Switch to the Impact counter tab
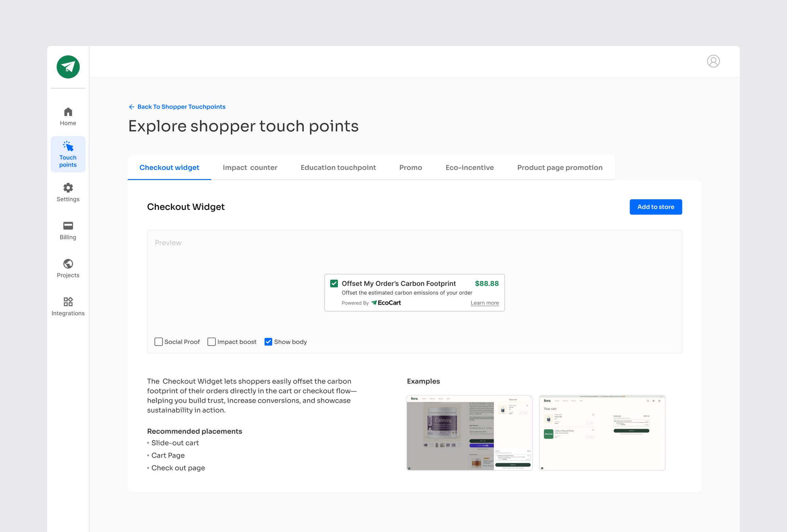 [x=250, y=168]
